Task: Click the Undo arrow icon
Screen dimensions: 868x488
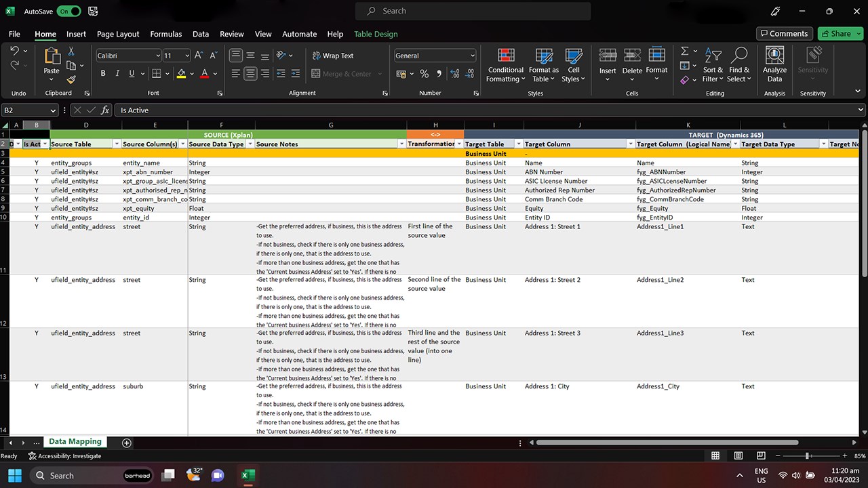Action: click(x=14, y=51)
